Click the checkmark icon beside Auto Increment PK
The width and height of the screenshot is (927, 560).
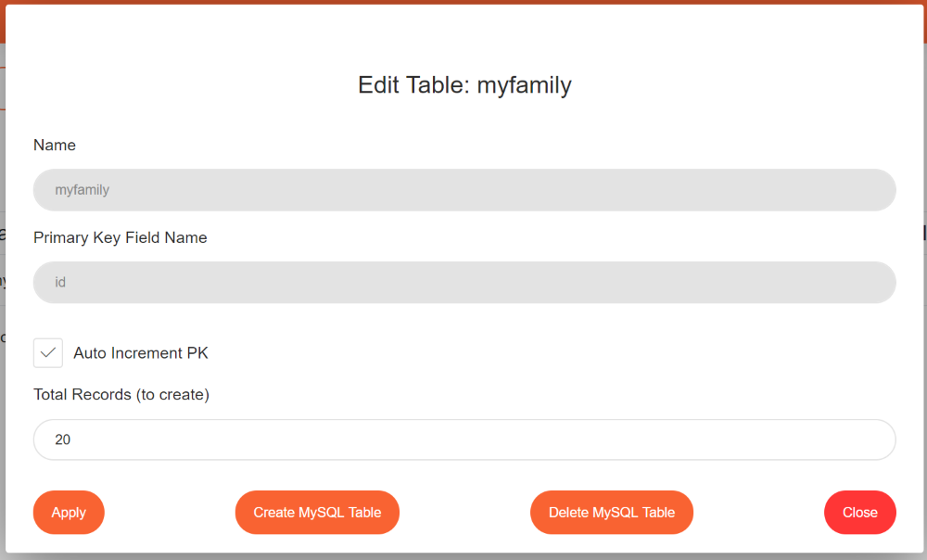[x=48, y=353]
